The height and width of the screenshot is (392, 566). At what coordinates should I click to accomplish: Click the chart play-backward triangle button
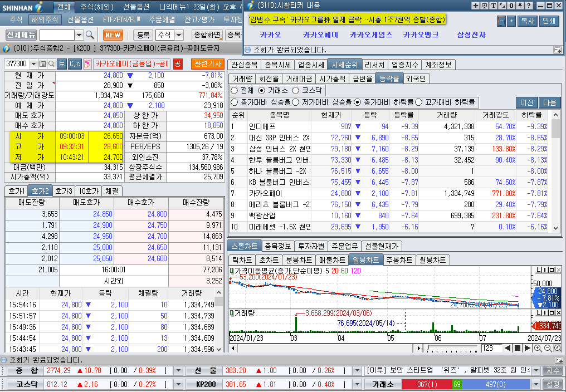coord(508,349)
